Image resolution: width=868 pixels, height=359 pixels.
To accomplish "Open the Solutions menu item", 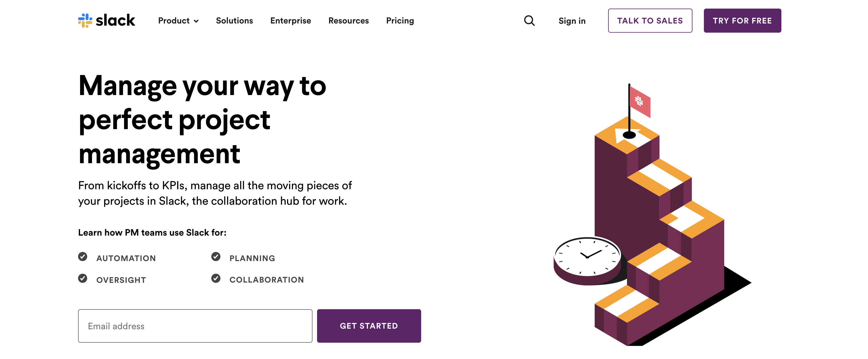I will (234, 21).
